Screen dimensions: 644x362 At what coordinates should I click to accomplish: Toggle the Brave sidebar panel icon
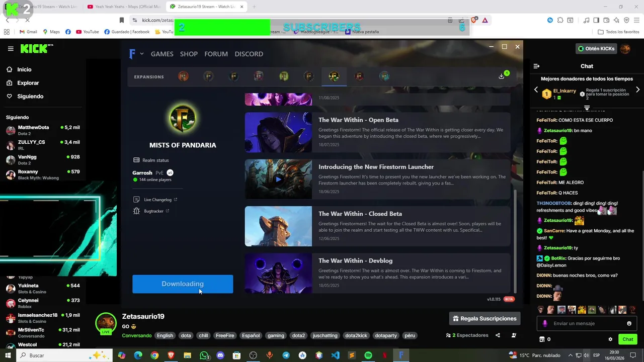(x=596, y=20)
